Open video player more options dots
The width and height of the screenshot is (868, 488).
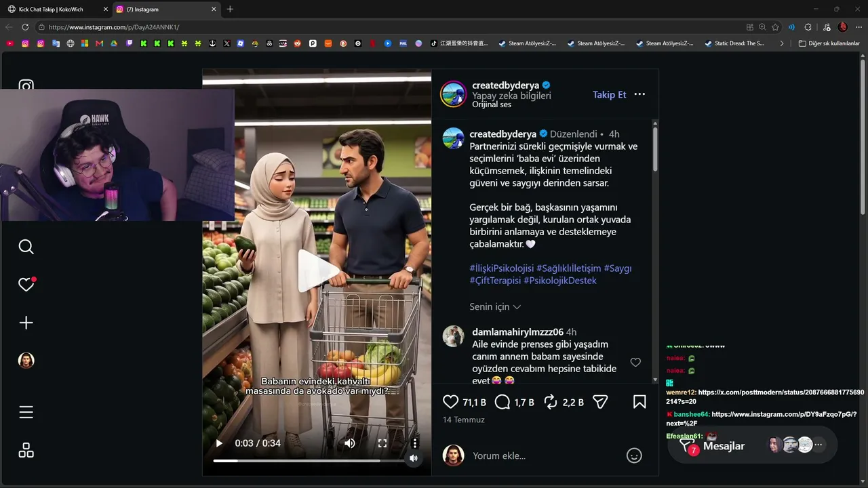[x=415, y=443]
